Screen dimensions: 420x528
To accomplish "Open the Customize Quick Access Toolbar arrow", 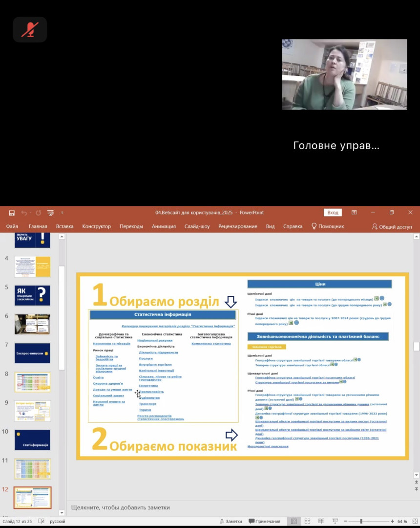I will pos(62,213).
